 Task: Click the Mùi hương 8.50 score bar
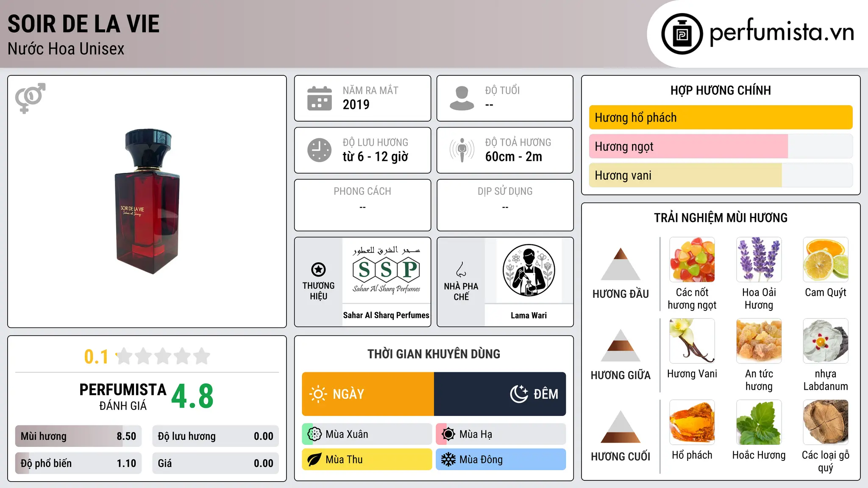78,436
